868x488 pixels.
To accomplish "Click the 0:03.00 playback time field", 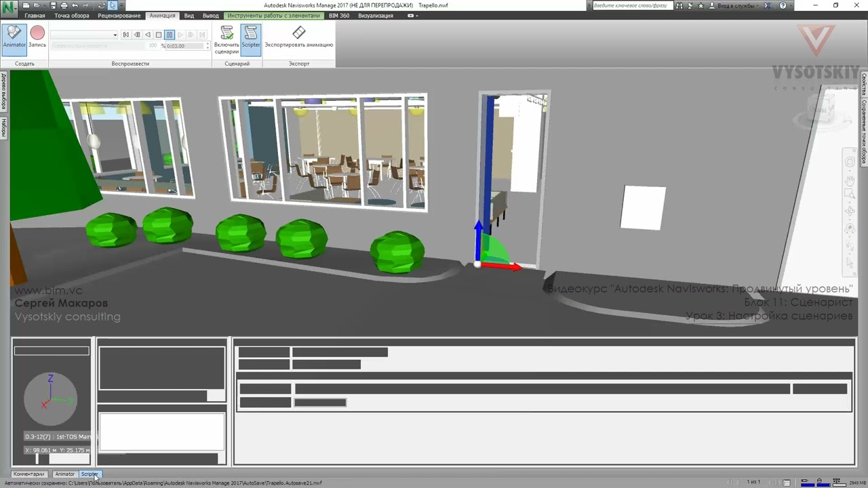I will point(184,45).
